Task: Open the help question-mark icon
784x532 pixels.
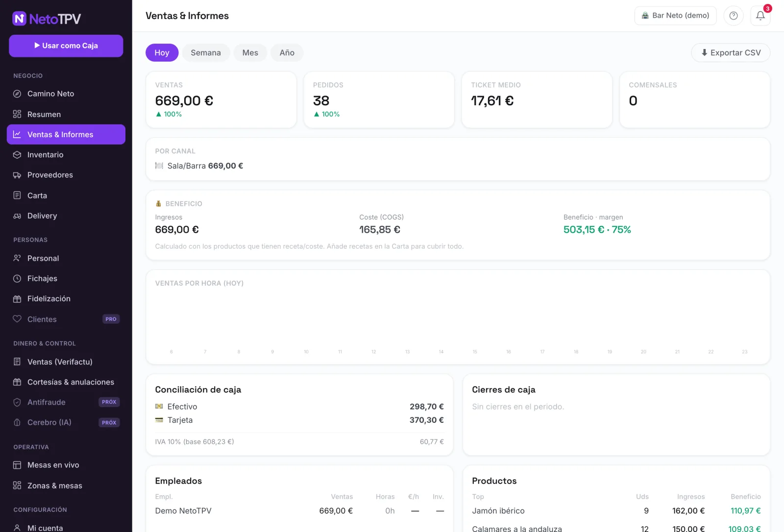Action: coord(734,16)
